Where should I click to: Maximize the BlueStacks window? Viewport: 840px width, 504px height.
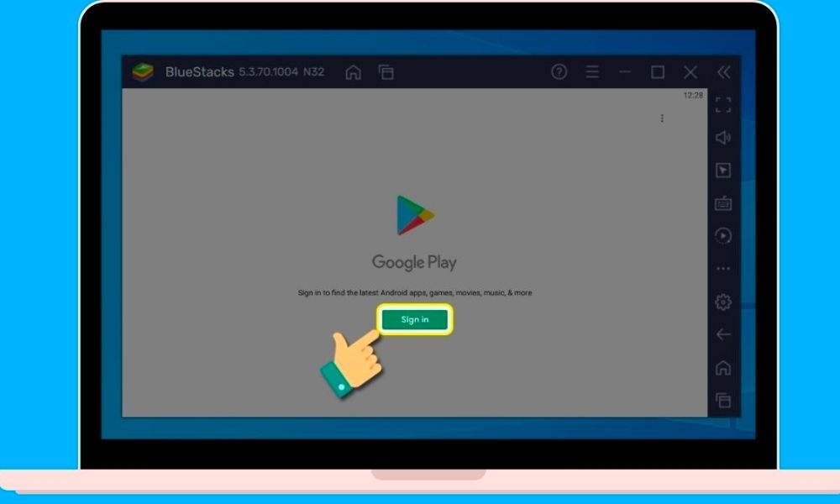click(658, 71)
